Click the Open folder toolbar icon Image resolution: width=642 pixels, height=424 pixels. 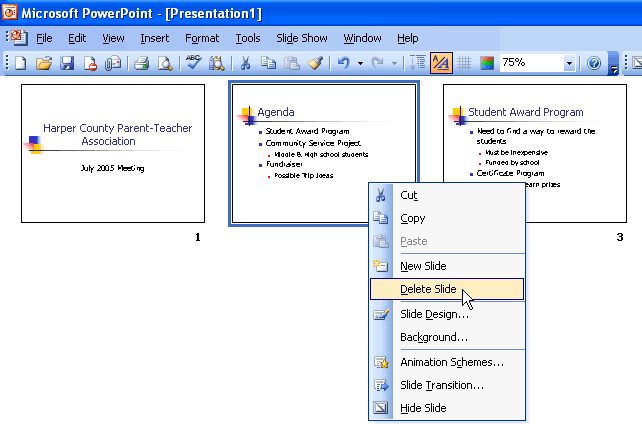pos(44,63)
